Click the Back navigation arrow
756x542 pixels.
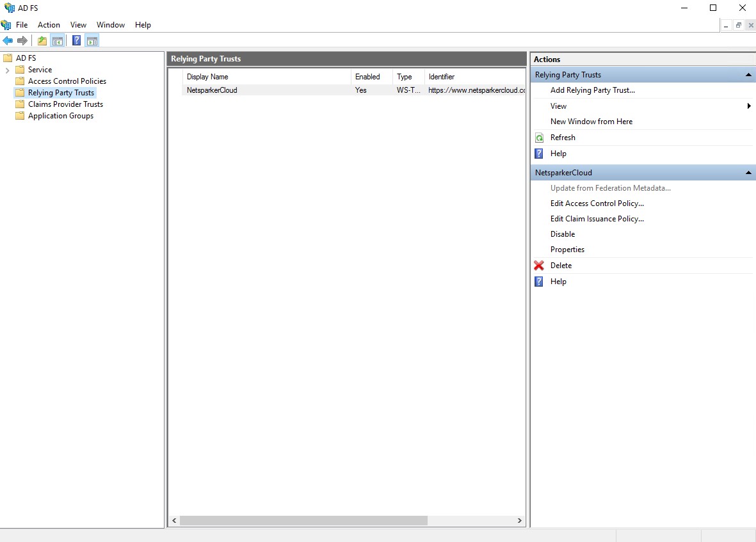click(x=8, y=40)
